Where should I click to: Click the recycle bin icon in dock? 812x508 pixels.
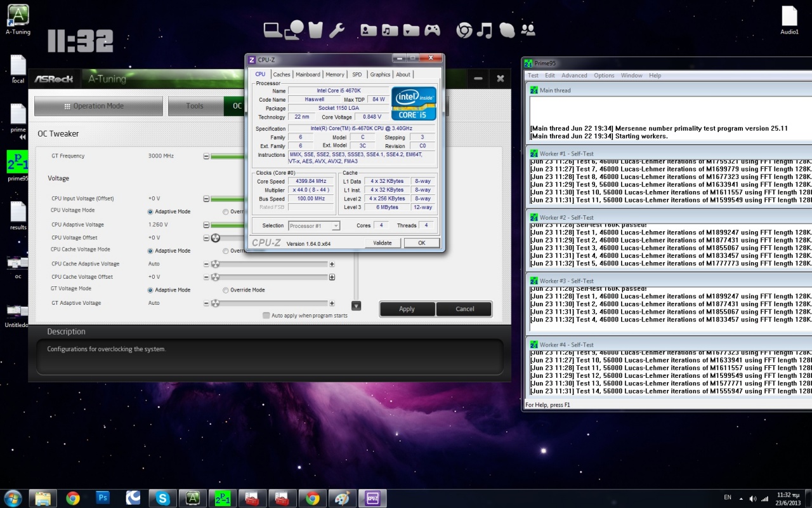pyautogui.click(x=316, y=29)
